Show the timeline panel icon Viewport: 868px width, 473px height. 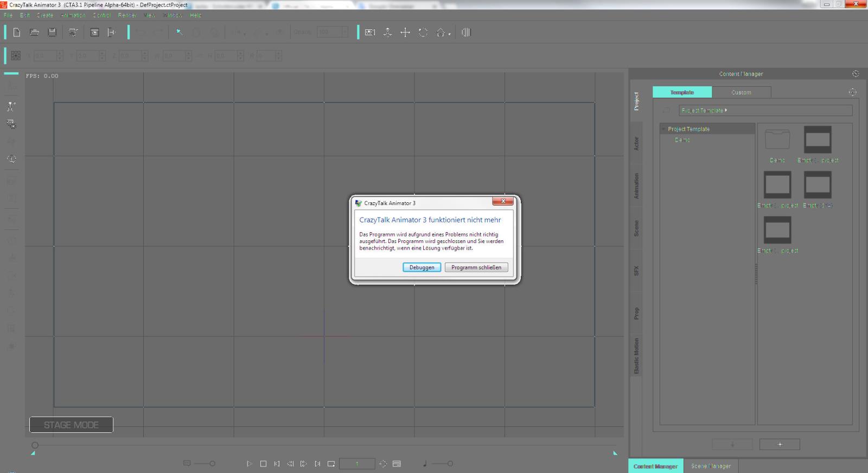pos(397,464)
